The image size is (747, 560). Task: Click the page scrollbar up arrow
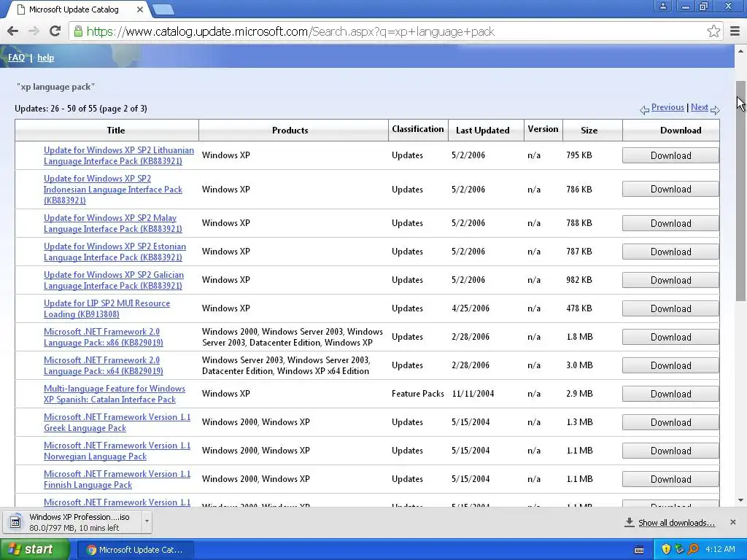[x=740, y=50]
